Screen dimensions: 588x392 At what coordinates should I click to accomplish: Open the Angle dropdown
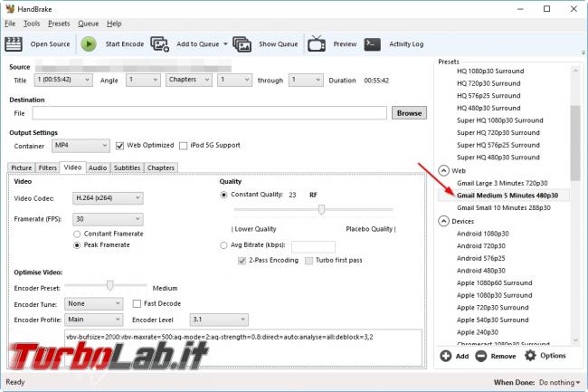143,80
